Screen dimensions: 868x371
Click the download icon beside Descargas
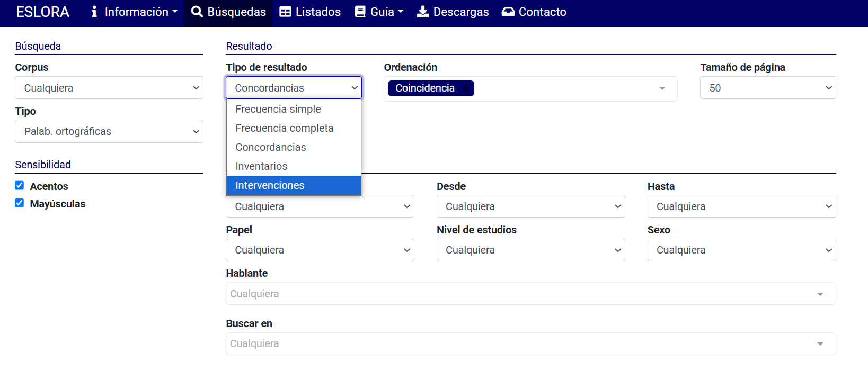pos(422,12)
